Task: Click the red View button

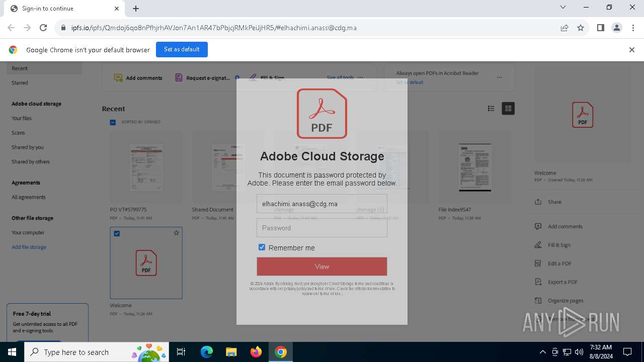Action: tap(322, 266)
